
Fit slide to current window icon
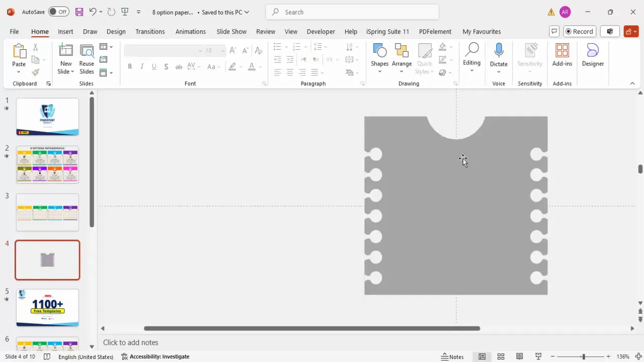tap(638, 356)
